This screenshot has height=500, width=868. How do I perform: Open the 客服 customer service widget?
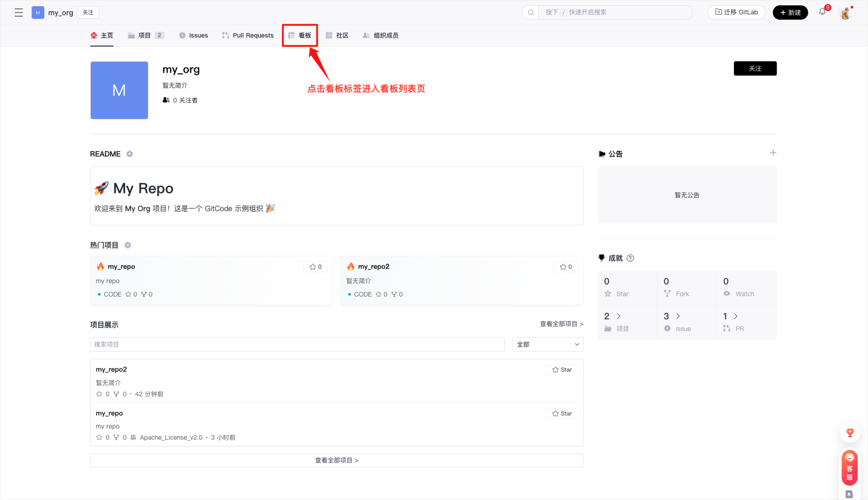click(849, 468)
